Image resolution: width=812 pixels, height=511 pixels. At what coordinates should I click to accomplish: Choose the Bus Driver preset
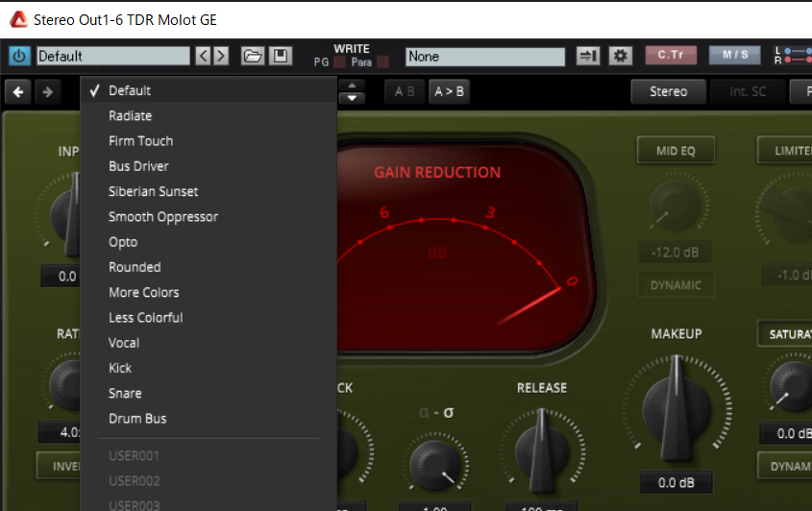(209, 166)
